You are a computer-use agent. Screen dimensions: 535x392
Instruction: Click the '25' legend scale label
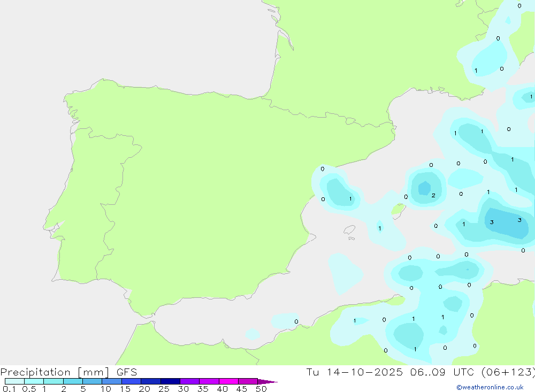(x=164, y=389)
